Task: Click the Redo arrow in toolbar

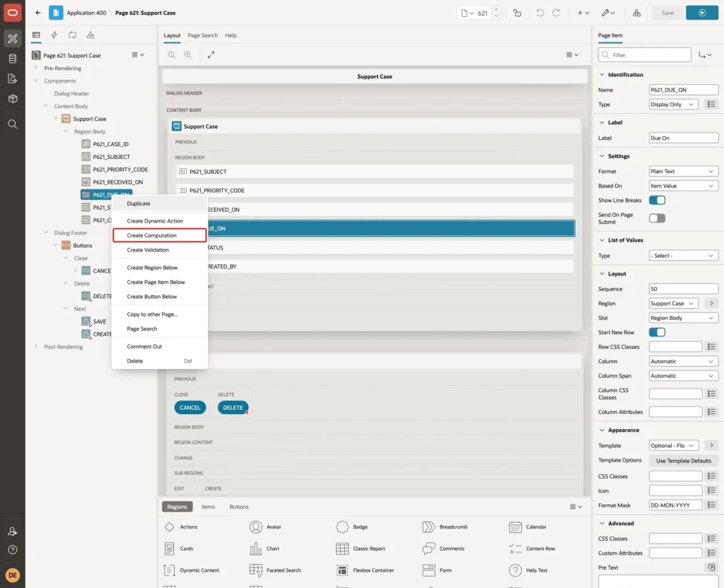Action: click(556, 13)
